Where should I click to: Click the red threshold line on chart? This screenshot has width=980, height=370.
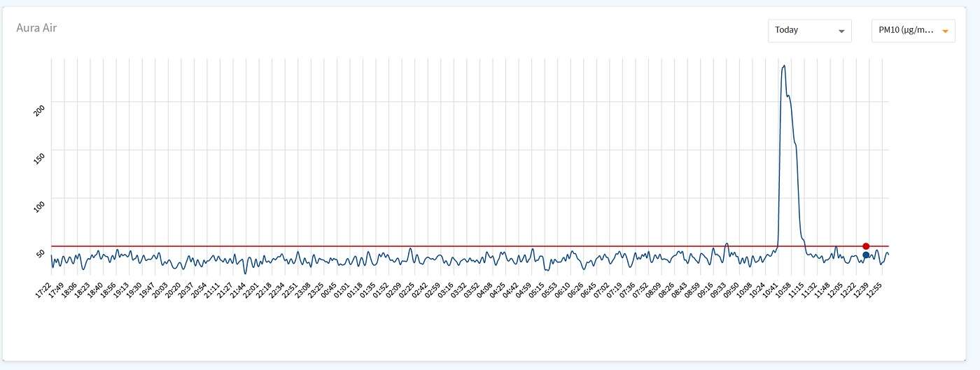pos(420,246)
